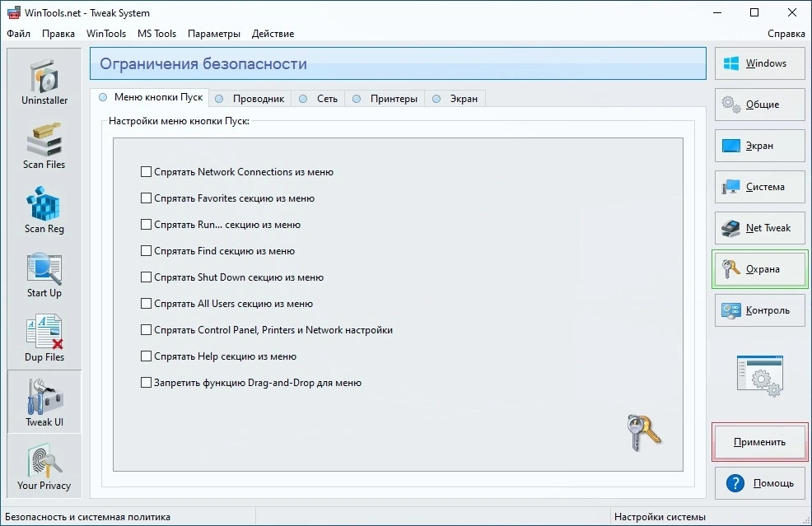Open the Система settings section
Viewport: 812px width, 526px height.
point(759,187)
